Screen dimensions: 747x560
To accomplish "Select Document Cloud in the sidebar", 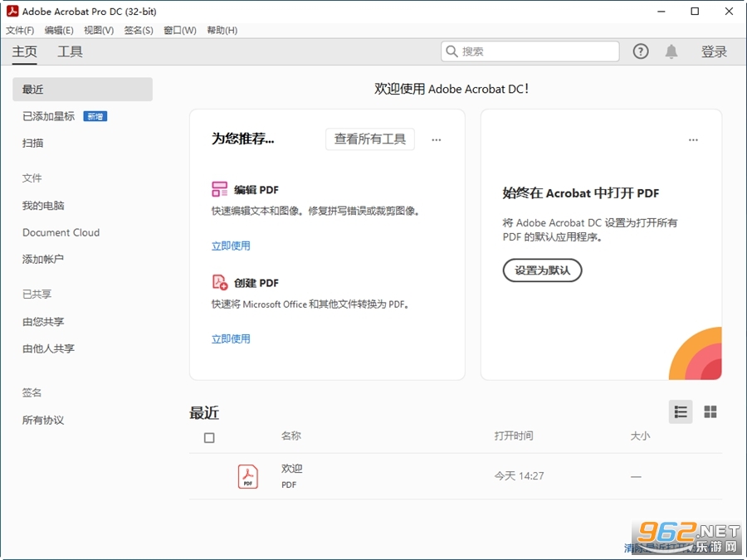I will (x=61, y=232).
